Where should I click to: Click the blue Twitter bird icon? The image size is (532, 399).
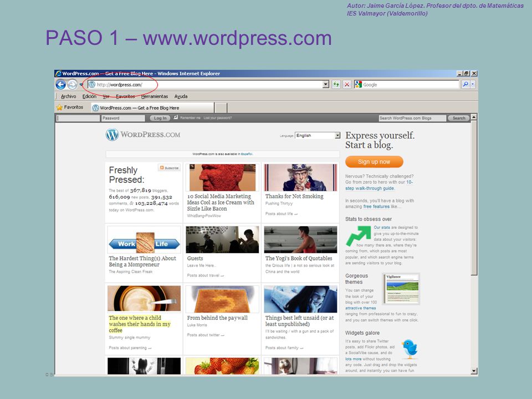pyautogui.click(x=410, y=349)
